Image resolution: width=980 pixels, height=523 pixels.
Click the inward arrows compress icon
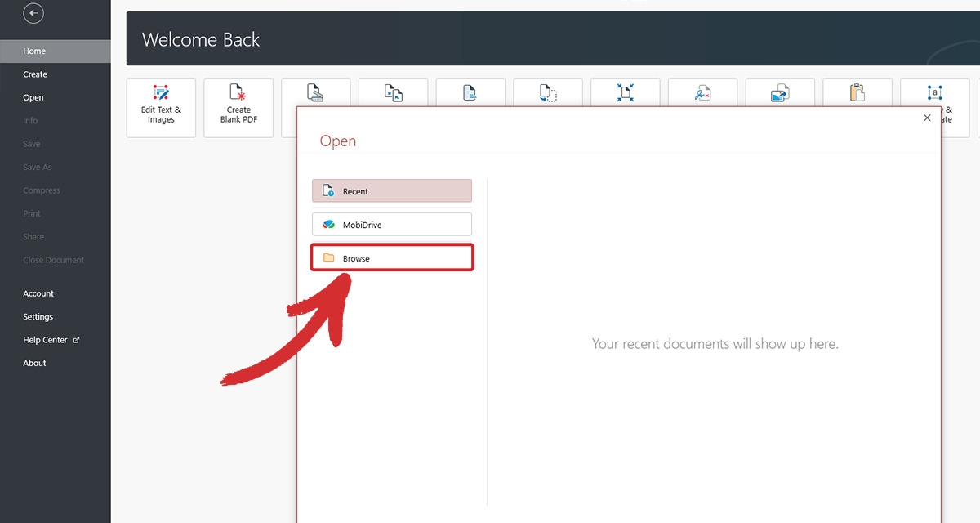626,92
